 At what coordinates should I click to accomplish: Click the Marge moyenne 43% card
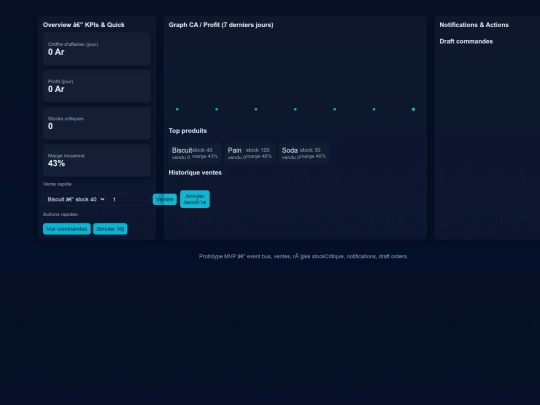coord(97,160)
